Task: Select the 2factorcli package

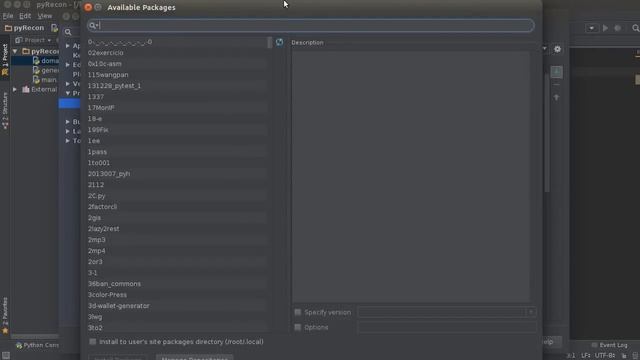Action: (x=177, y=207)
